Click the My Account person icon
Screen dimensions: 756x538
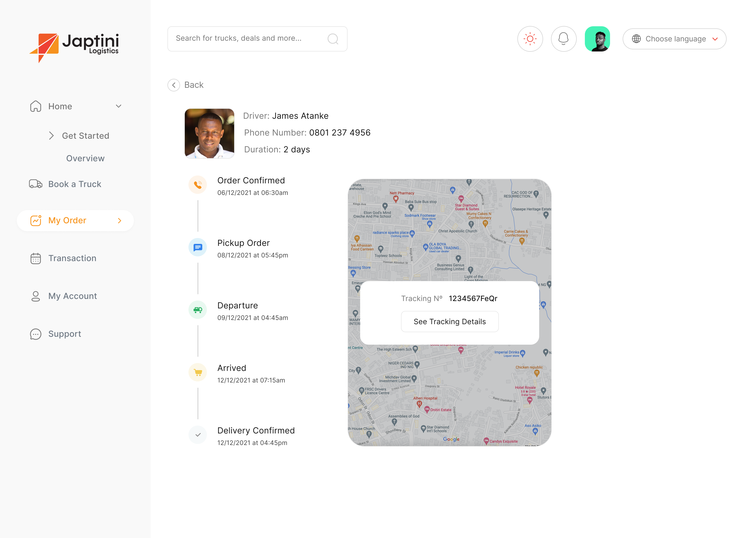pyautogui.click(x=35, y=296)
